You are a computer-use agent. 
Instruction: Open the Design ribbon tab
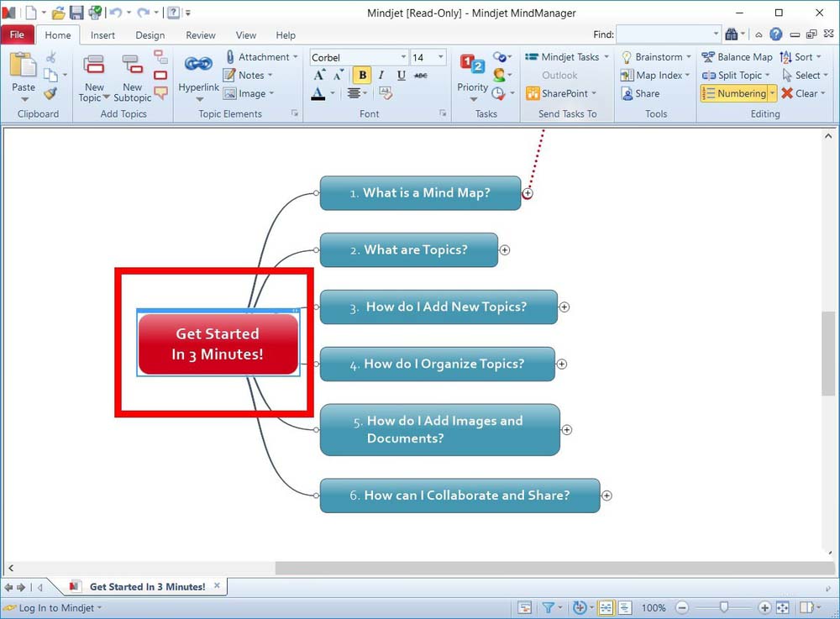coord(150,35)
